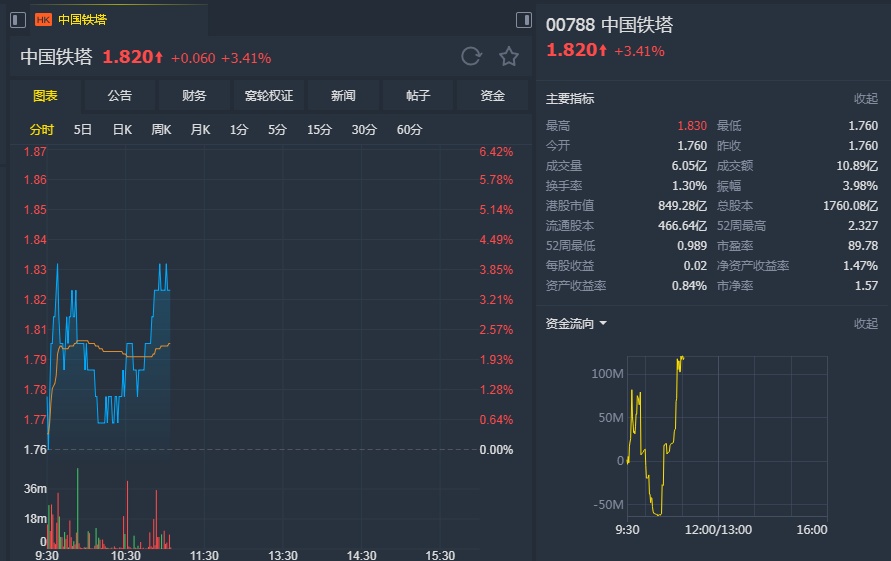Open the 财务 tab
Image resolution: width=891 pixels, height=561 pixels.
(194, 96)
